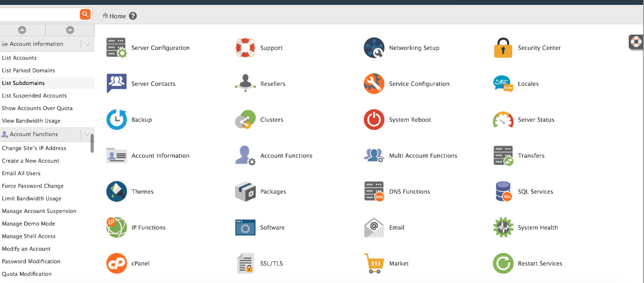This screenshot has width=644, height=283.
Task: Click the System Reboot power icon
Action: pos(374,119)
